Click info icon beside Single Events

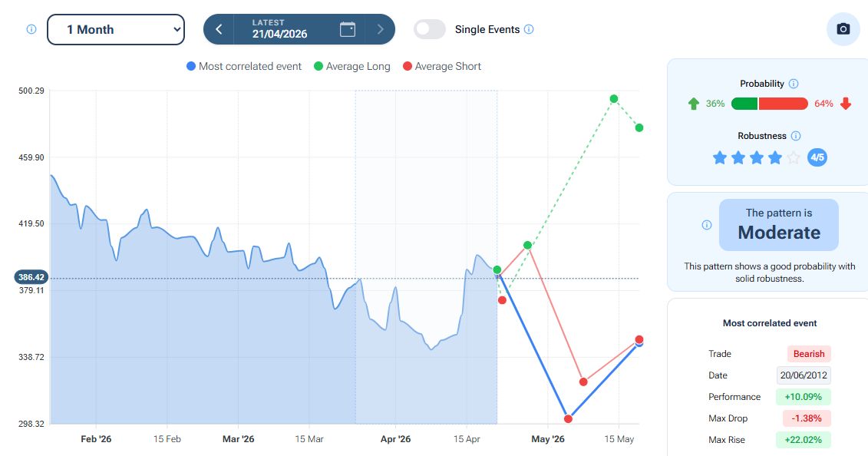529,30
